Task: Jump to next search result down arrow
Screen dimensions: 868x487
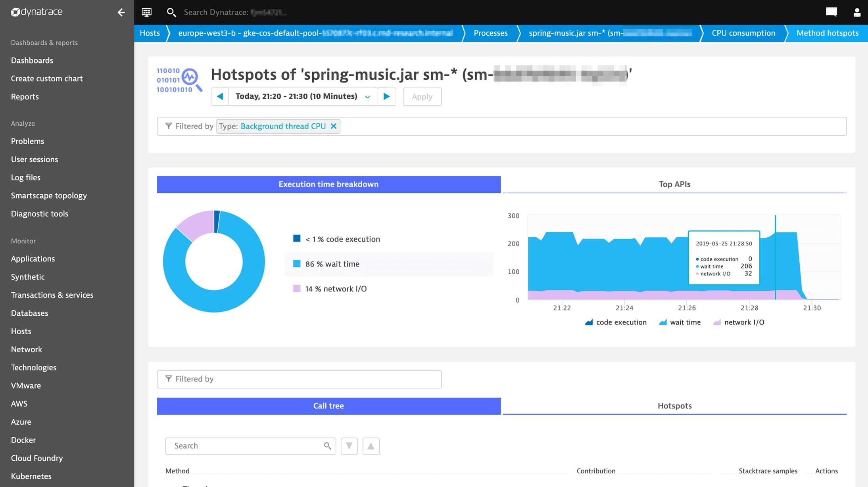Action: point(349,446)
